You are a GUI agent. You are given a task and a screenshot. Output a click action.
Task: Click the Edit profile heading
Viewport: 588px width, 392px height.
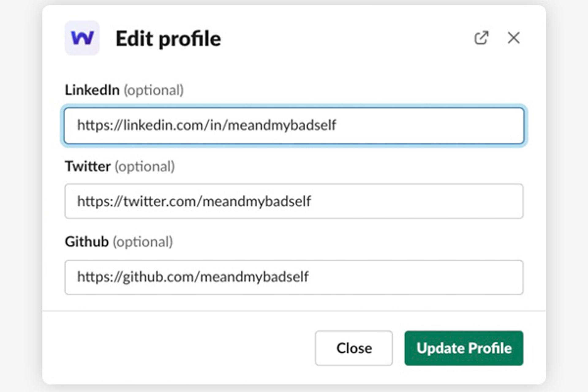click(x=168, y=39)
